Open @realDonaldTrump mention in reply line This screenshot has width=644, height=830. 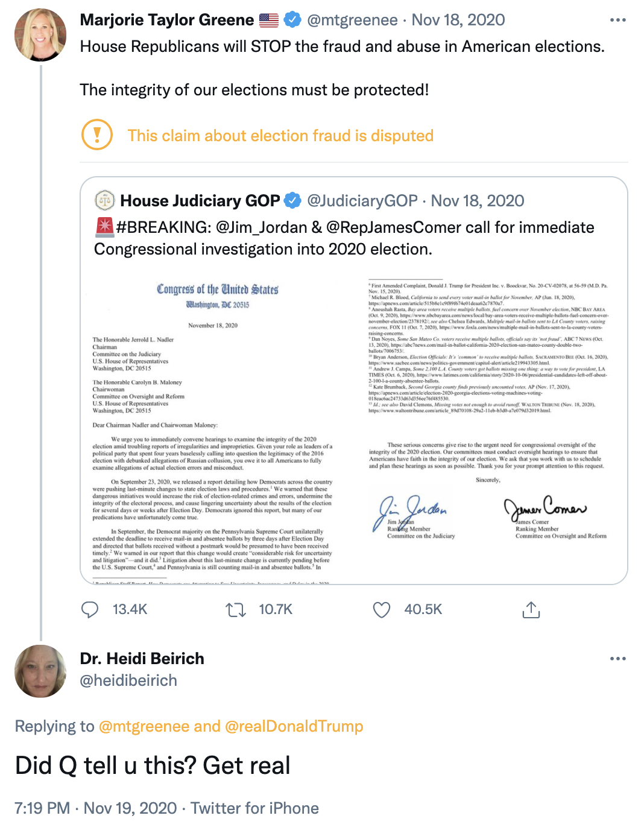click(x=294, y=726)
